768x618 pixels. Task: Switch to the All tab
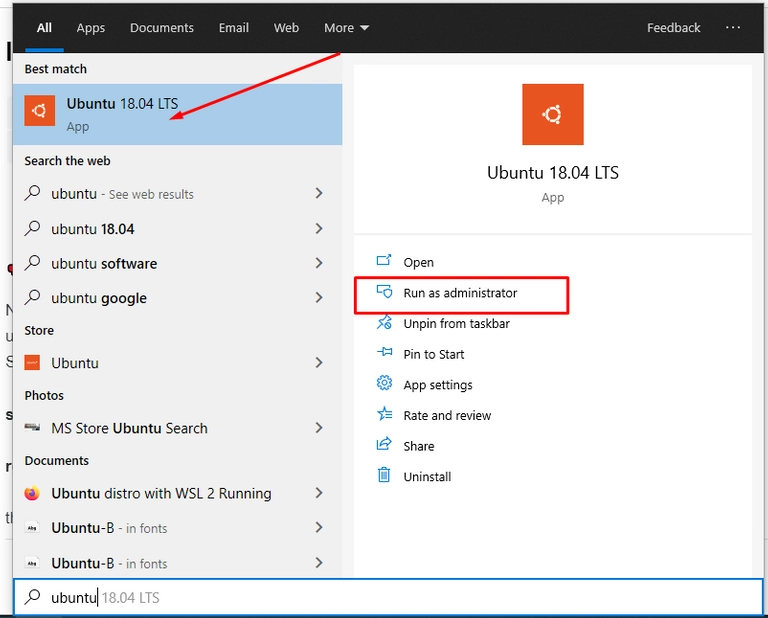pyautogui.click(x=44, y=28)
